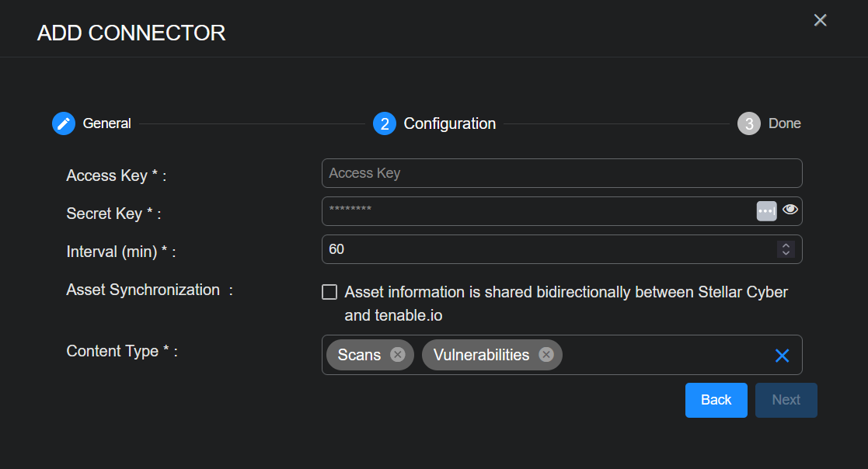This screenshot has height=469, width=868.
Task: Focus the Access Key input field
Action: click(x=561, y=173)
